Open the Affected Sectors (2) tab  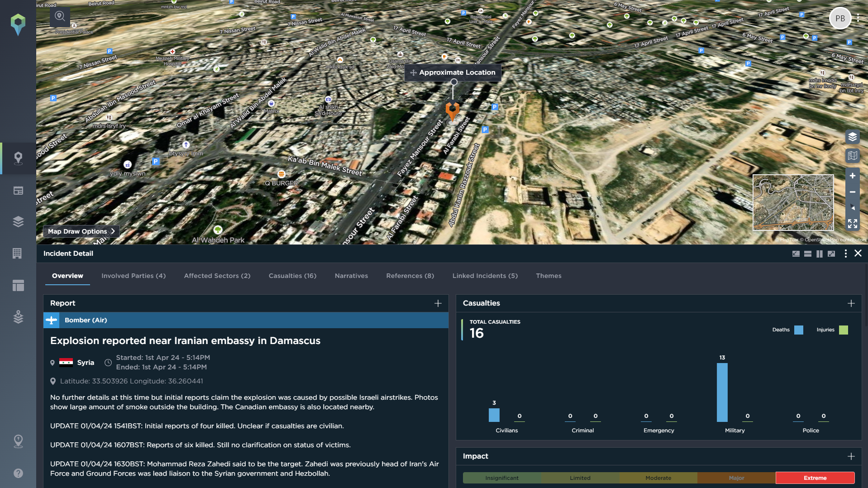(x=217, y=276)
